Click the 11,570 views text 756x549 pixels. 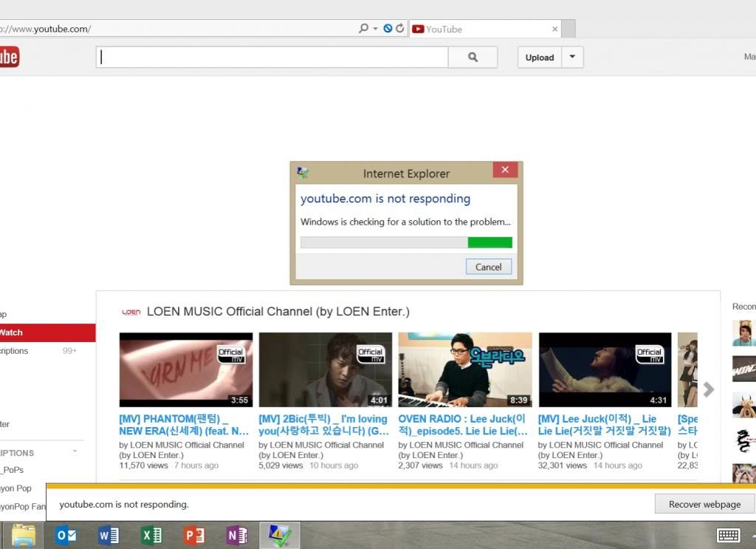[143, 466]
